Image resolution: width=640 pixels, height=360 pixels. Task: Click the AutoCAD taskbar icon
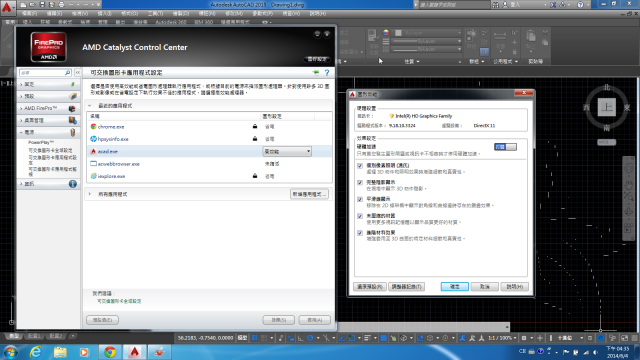point(134,352)
